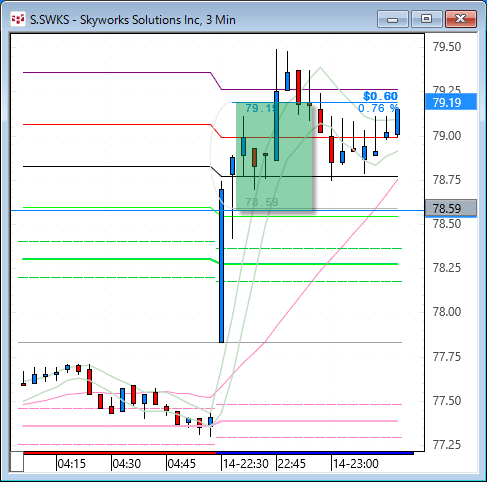Screen dimensions: 487x482
Task: Click the 04:30 time axis label
Action: 126,464
